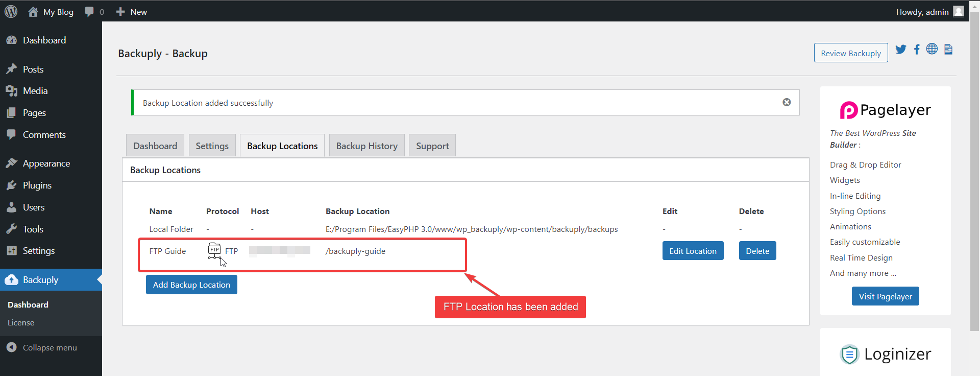Click the Local Folder name cell

(x=171, y=229)
